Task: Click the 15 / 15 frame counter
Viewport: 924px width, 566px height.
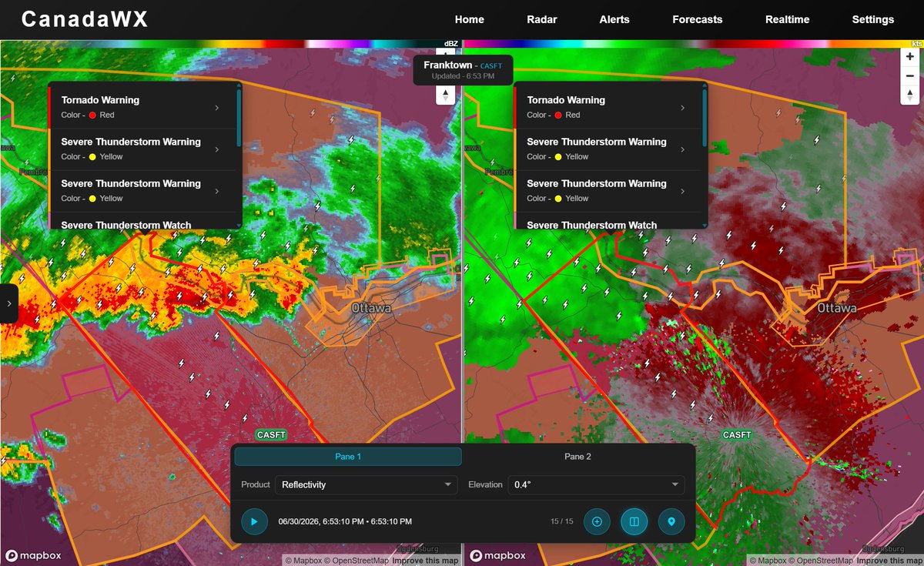Action: [x=562, y=521]
